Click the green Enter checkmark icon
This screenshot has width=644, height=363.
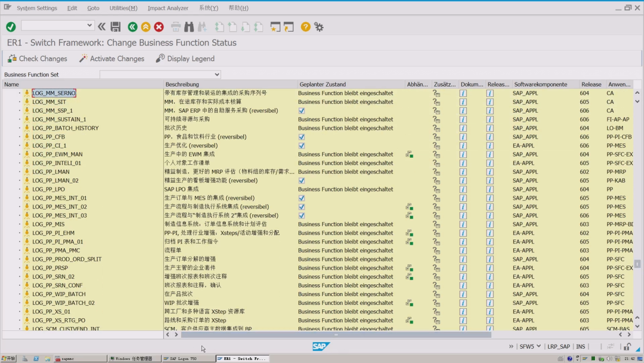(11, 27)
